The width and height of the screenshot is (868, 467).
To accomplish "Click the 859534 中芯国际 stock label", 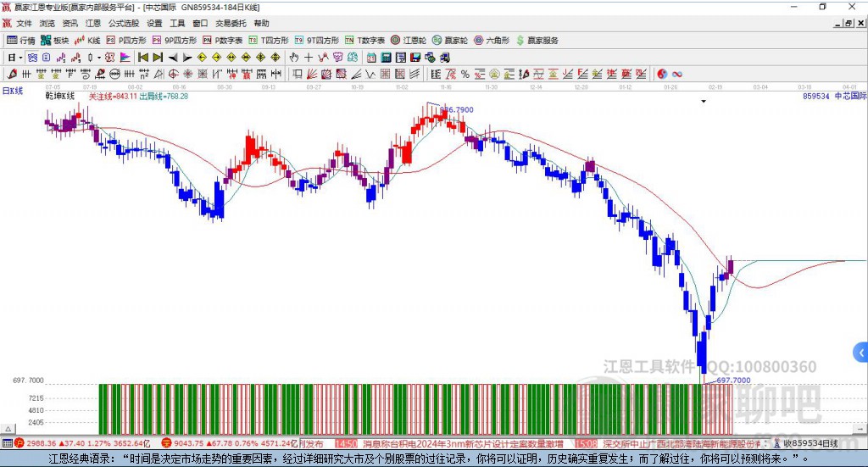I will coord(834,97).
